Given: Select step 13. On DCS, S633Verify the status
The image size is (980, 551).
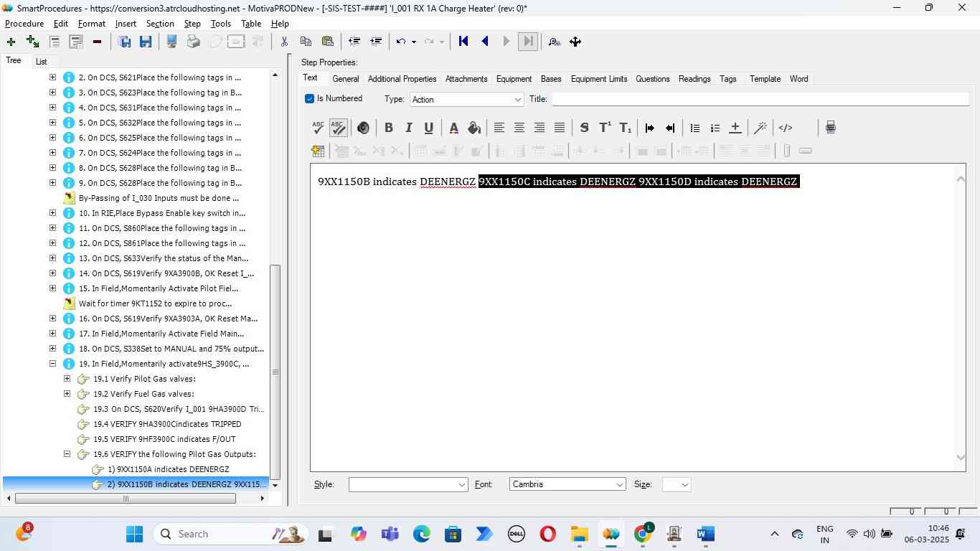Looking at the screenshot, I should pyautogui.click(x=164, y=258).
